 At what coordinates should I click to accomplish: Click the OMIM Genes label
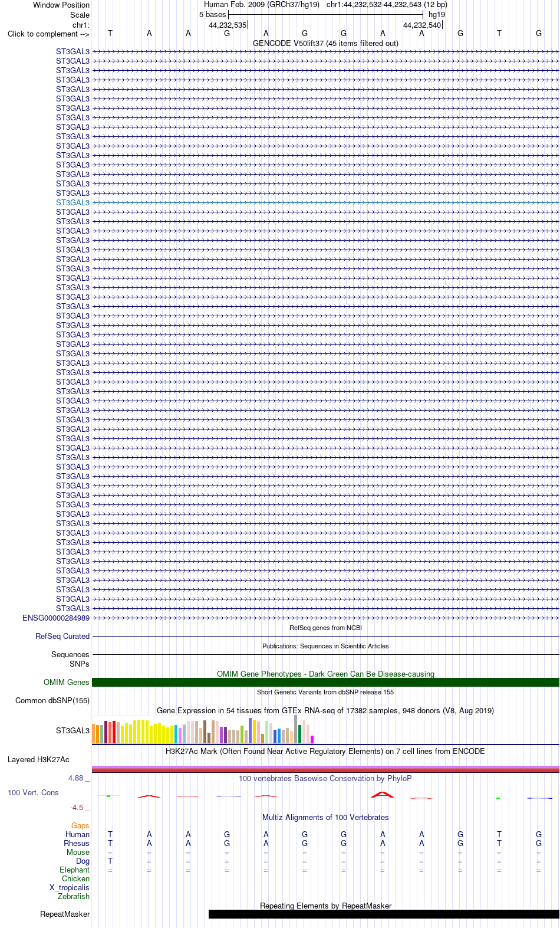(66, 682)
